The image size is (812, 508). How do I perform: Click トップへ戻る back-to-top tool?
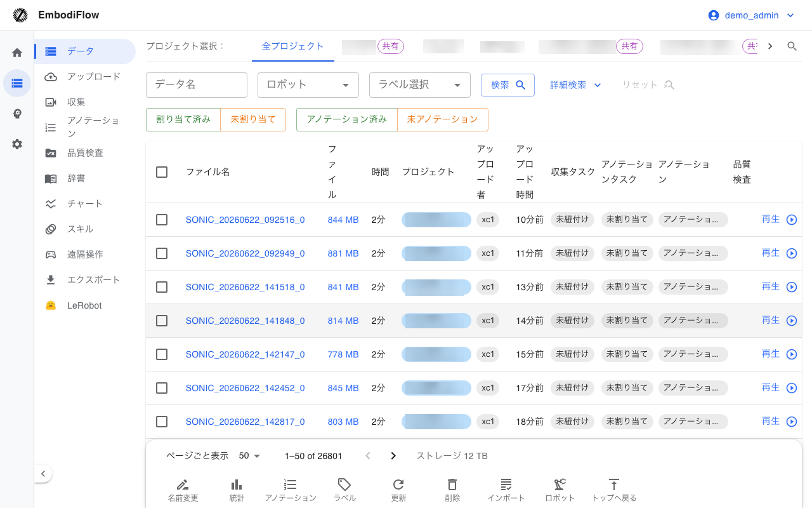[x=614, y=490]
